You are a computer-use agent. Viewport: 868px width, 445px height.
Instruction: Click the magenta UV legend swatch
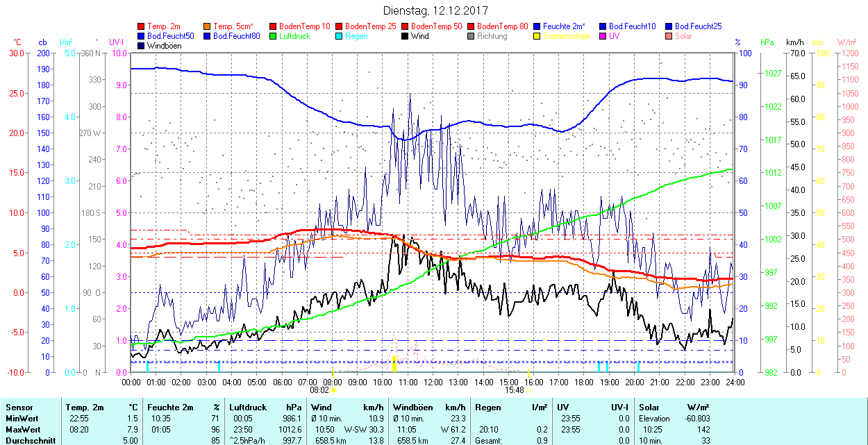click(603, 36)
